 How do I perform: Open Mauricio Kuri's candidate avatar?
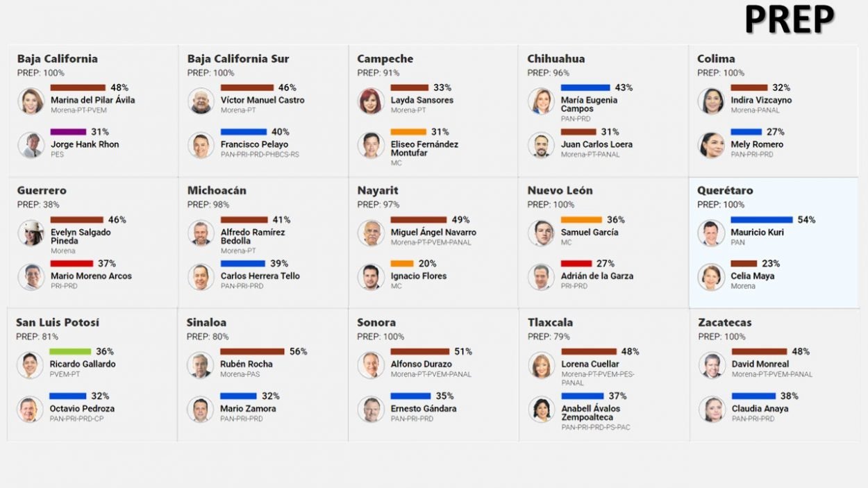click(x=711, y=233)
